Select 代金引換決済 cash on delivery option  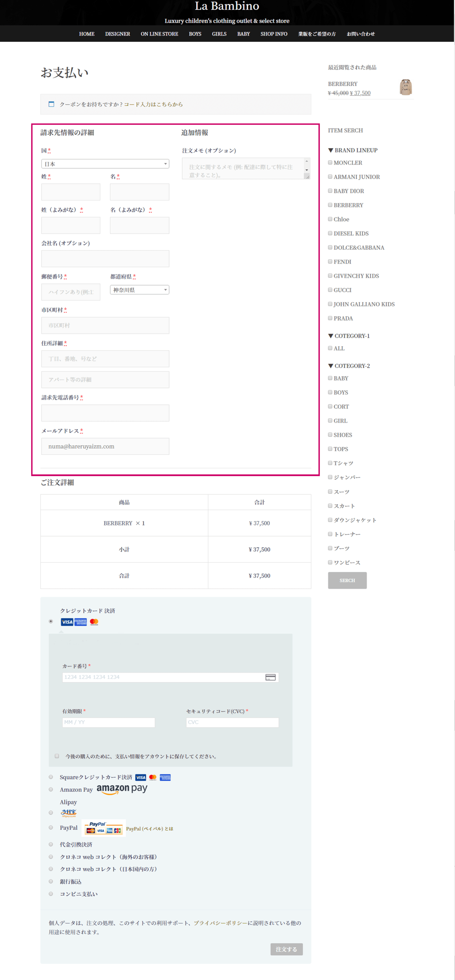[x=51, y=844]
